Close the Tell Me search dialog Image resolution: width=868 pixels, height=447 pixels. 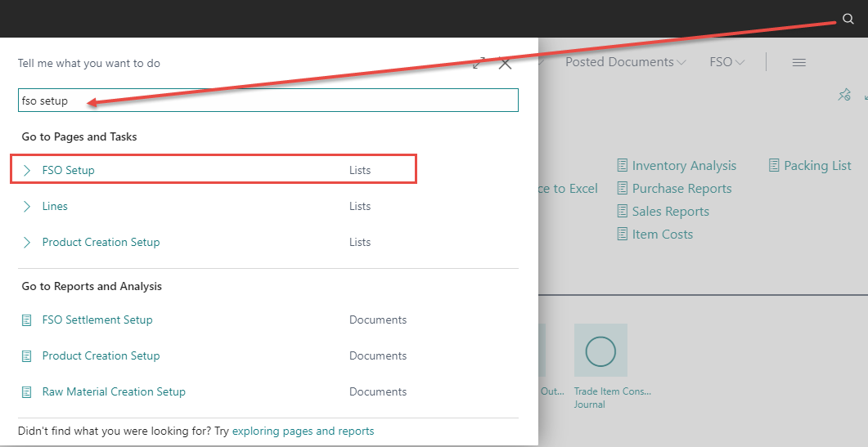[506, 63]
